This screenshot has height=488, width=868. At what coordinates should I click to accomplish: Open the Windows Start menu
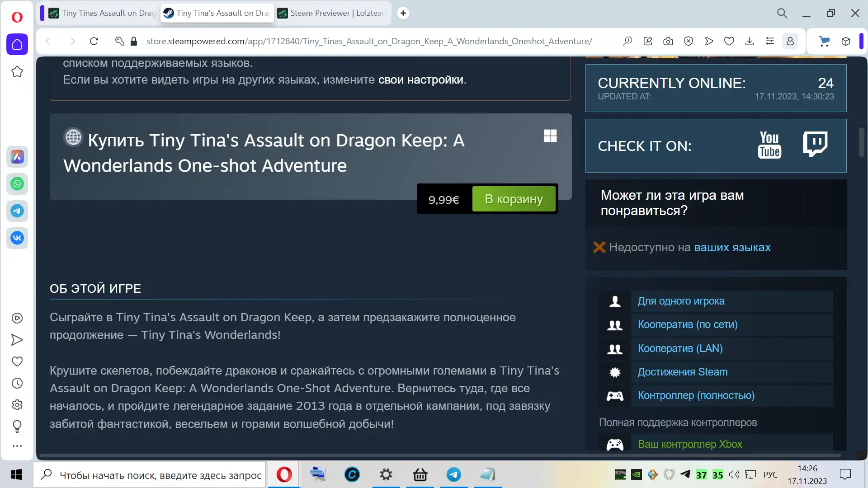click(x=16, y=475)
